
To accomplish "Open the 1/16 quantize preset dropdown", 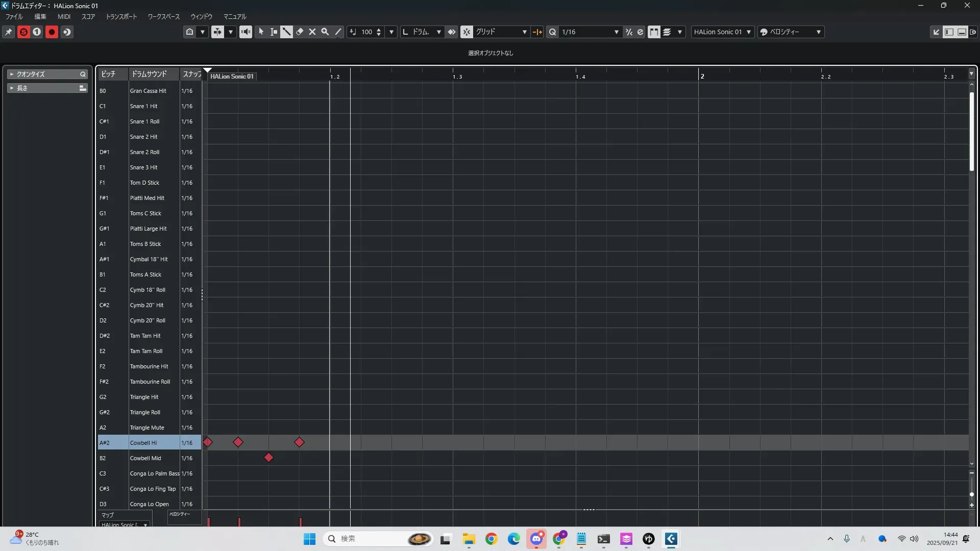I will tap(590, 32).
